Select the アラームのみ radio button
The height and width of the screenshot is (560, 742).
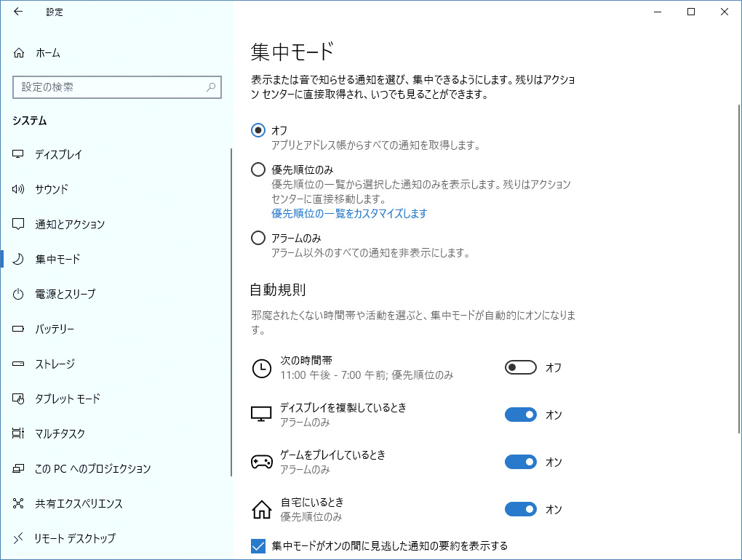click(258, 238)
